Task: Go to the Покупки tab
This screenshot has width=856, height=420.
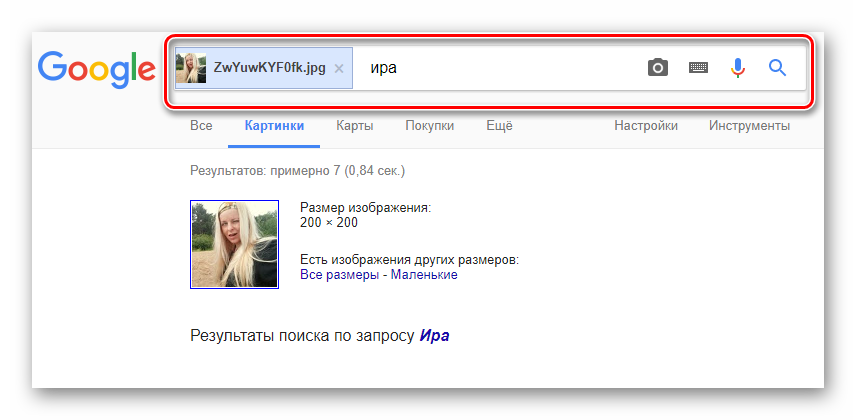Action: coord(429,126)
